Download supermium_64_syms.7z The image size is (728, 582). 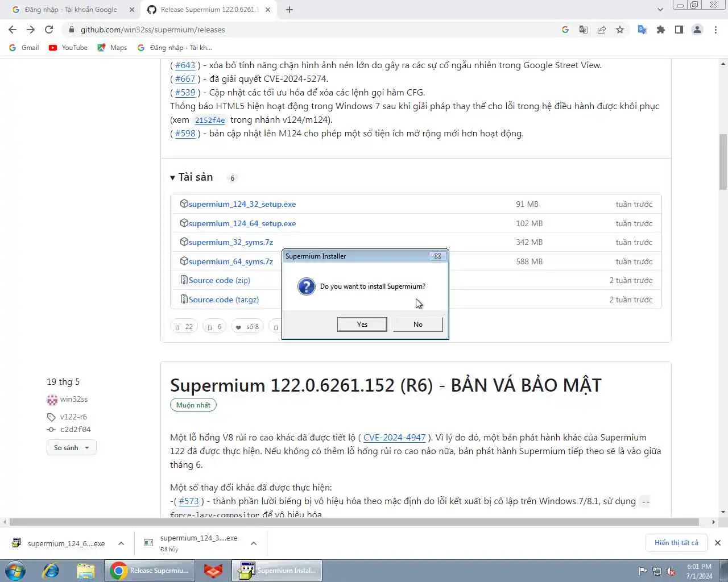click(x=231, y=261)
